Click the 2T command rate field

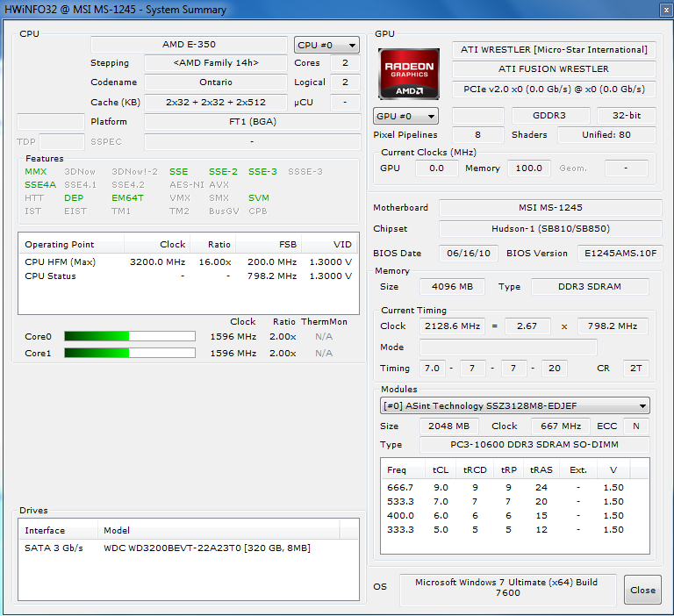[x=635, y=369]
